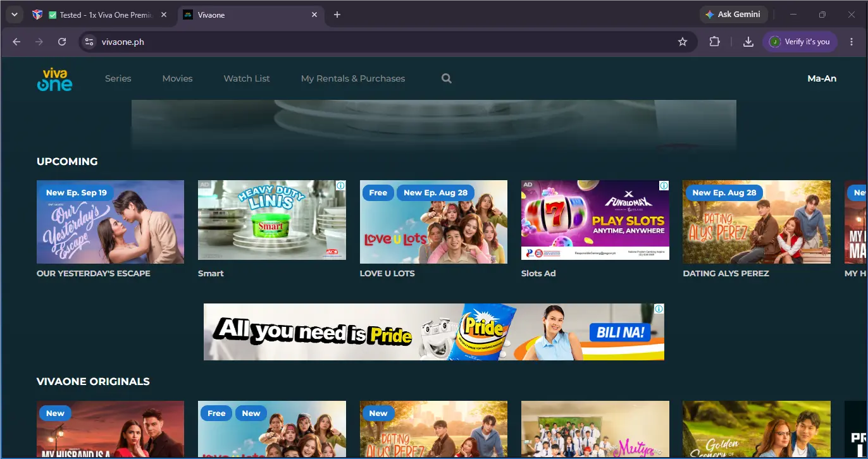Select the Vivaone browser tab
This screenshot has height=459, width=868.
251,15
